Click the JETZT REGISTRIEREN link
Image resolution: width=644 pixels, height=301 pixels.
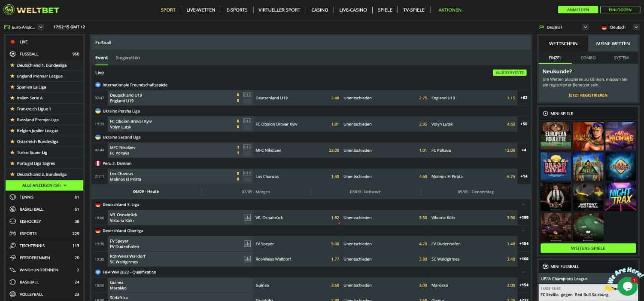pyautogui.click(x=588, y=95)
